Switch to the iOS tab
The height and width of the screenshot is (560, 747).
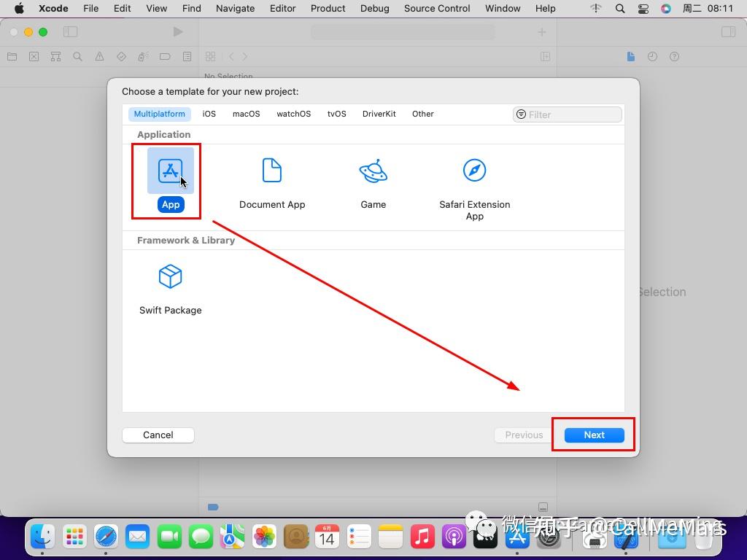[209, 114]
